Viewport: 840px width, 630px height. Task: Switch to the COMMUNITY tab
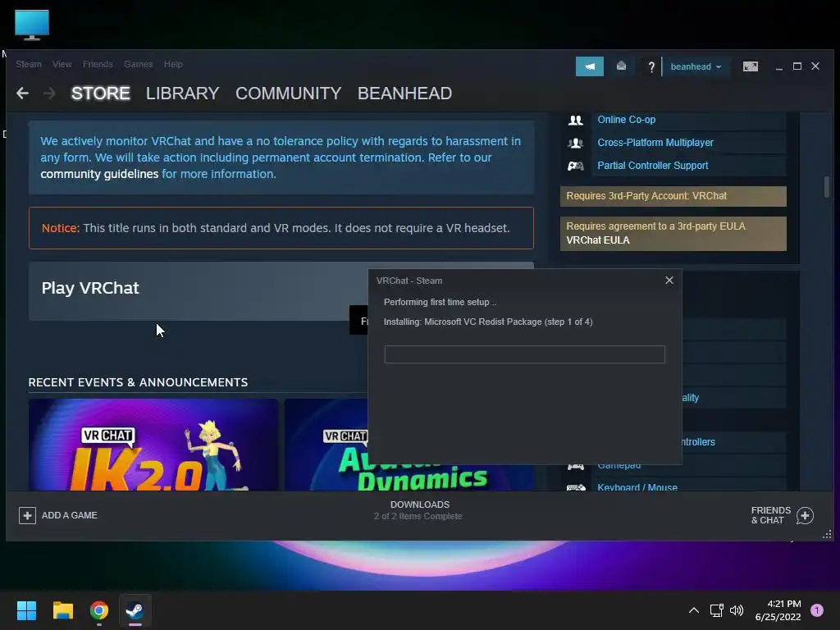coord(288,94)
